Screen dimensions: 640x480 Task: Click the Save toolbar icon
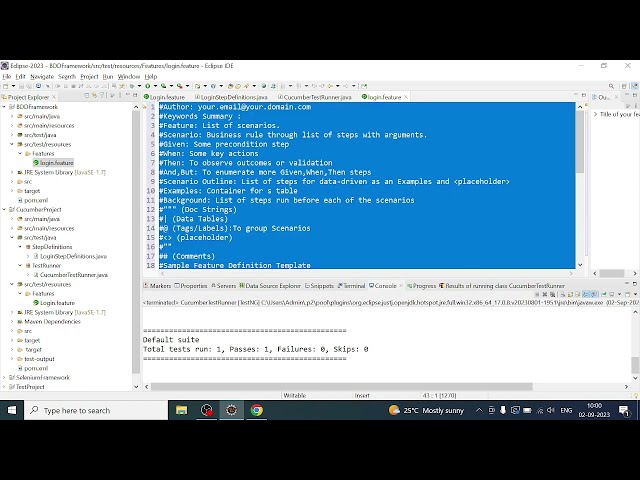pyautogui.click(x=21, y=86)
